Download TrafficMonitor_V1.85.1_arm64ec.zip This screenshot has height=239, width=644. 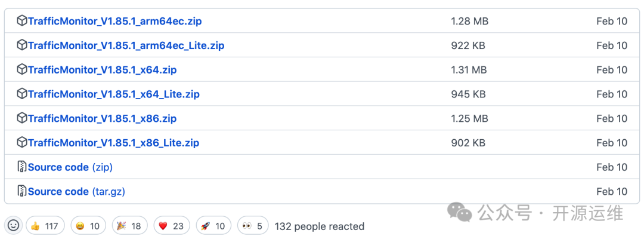coord(114,22)
